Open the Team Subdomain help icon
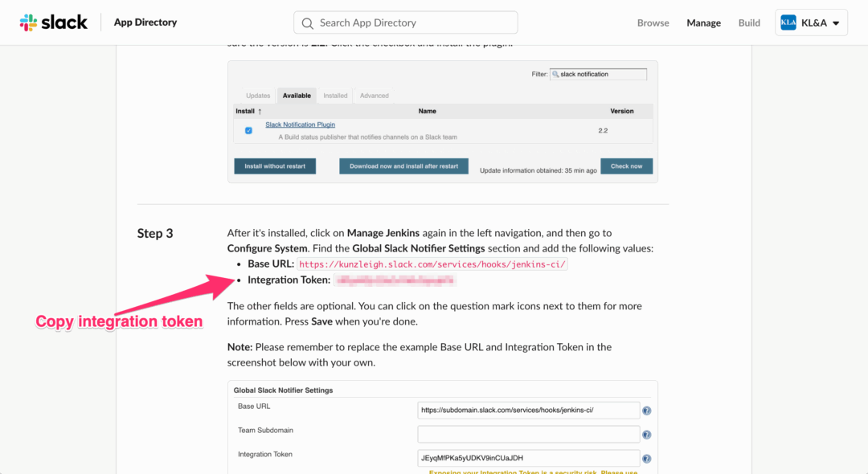This screenshot has height=474, width=868. pyautogui.click(x=646, y=434)
